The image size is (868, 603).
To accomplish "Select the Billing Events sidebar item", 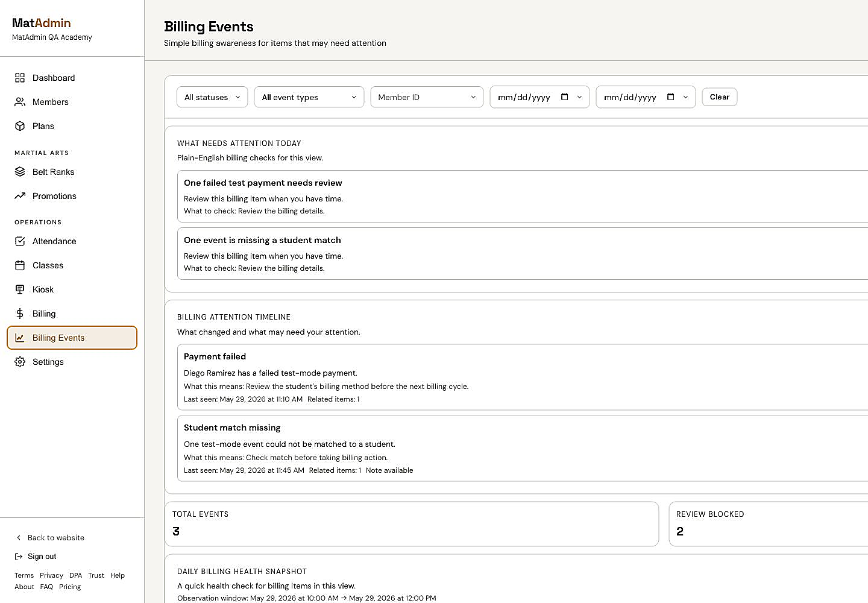I will click(72, 338).
